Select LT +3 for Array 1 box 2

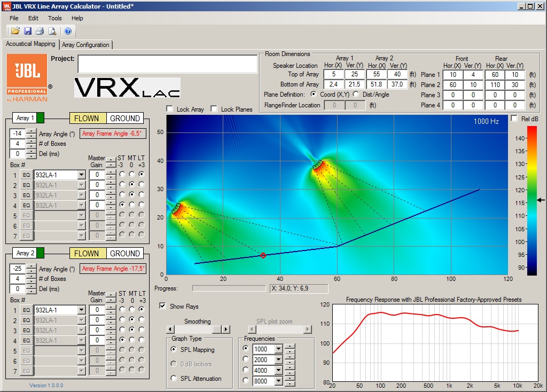[141, 184]
